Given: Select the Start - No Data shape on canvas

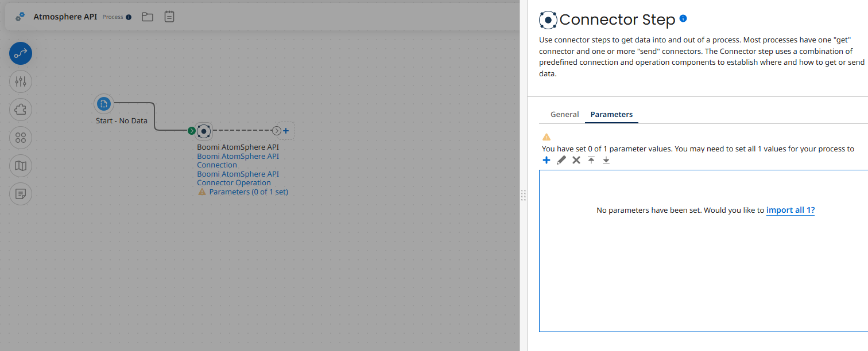Looking at the screenshot, I should click(104, 104).
